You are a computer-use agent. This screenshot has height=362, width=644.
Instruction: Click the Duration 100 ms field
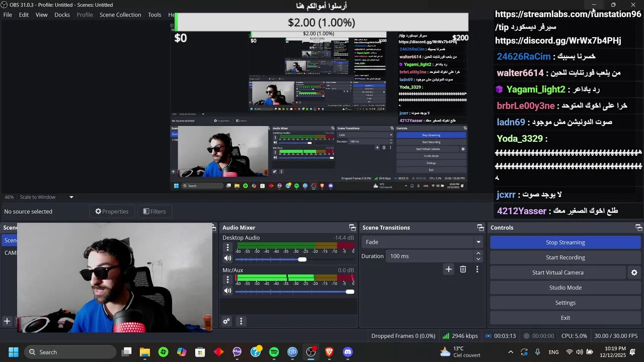tap(431, 256)
